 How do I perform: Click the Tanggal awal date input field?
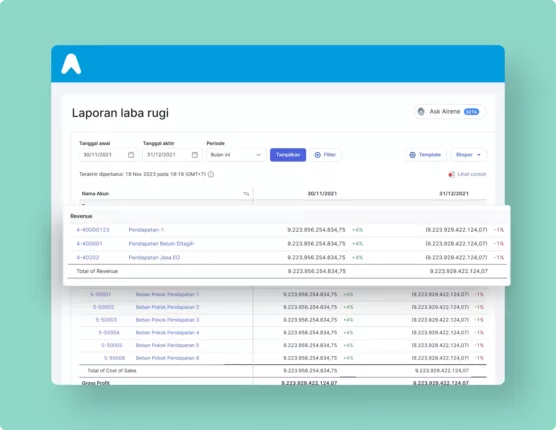(x=108, y=155)
